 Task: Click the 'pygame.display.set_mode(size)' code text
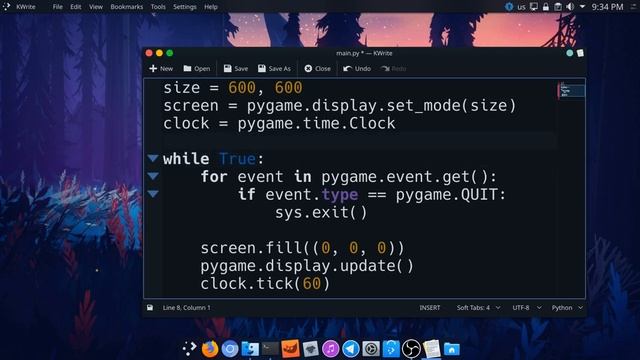381,106
